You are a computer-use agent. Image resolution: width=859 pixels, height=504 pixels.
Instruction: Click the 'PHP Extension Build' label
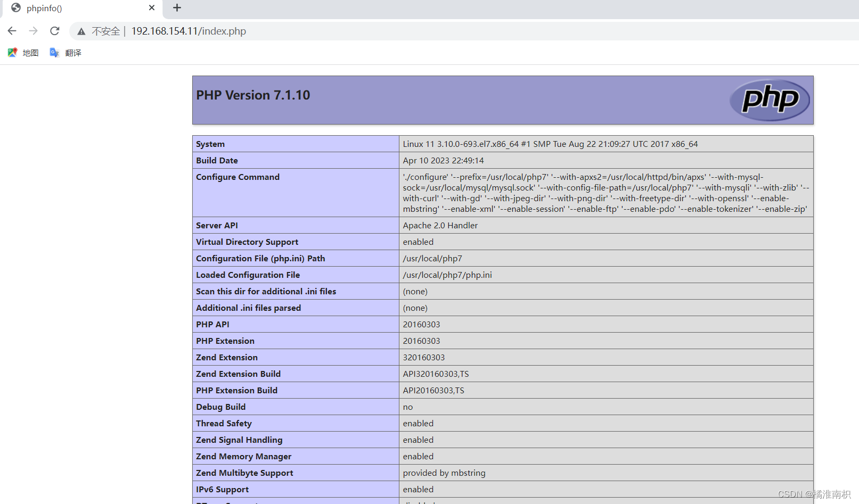(x=236, y=391)
